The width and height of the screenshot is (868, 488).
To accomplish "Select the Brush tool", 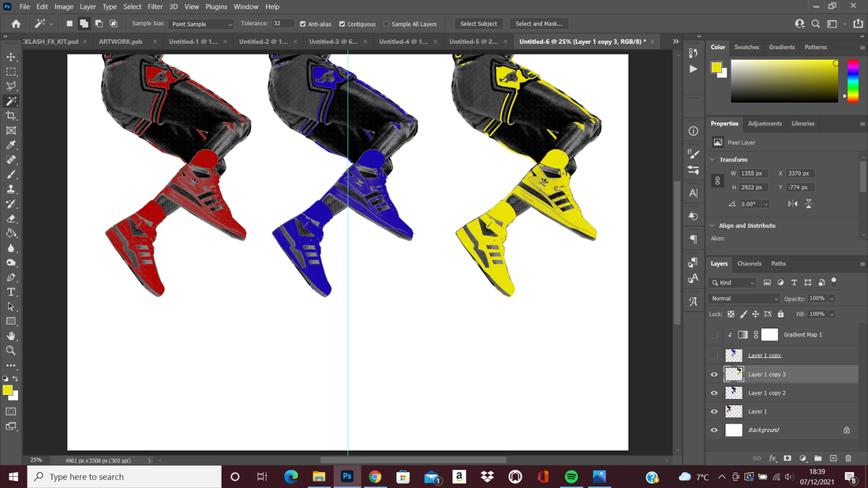I will pos(11,174).
